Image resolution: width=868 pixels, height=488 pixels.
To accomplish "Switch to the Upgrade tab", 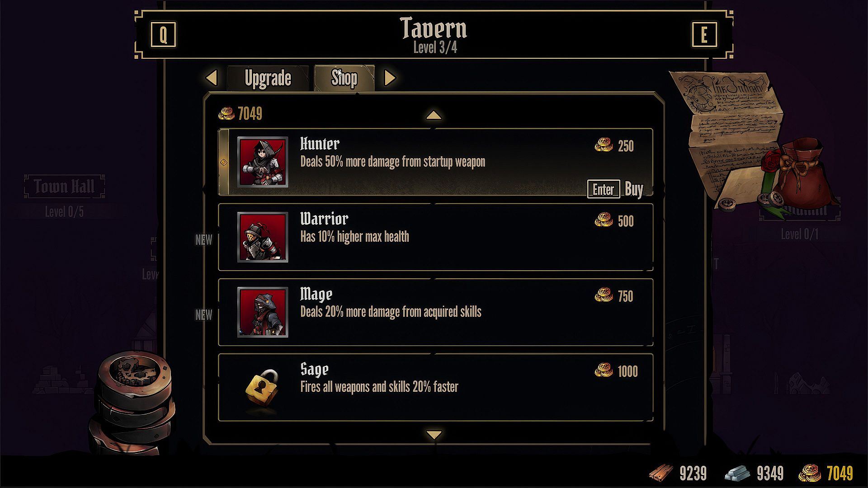I will (268, 78).
